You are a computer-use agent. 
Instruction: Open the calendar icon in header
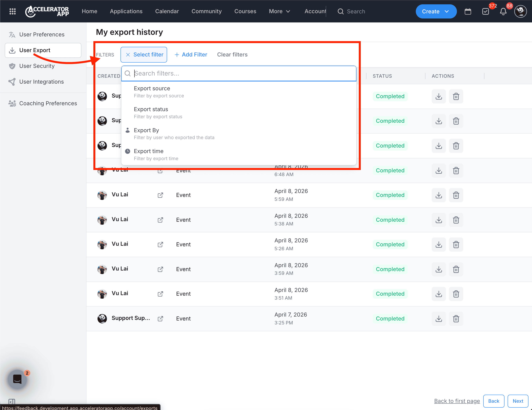click(x=468, y=11)
